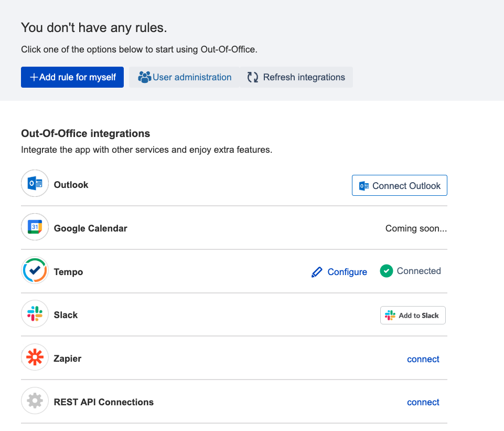Click the Slack logo icon
This screenshot has height=431, width=504.
click(x=35, y=313)
